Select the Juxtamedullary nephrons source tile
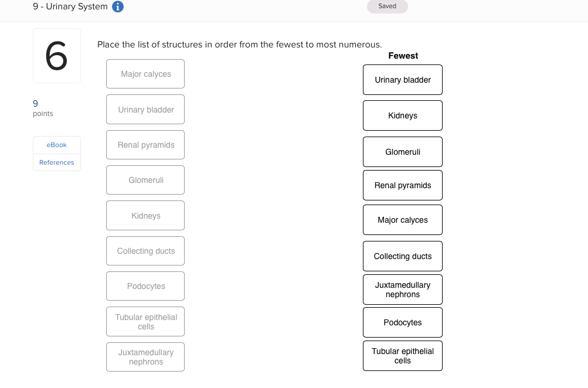Viewport: 588px width, 388px height. click(145, 356)
